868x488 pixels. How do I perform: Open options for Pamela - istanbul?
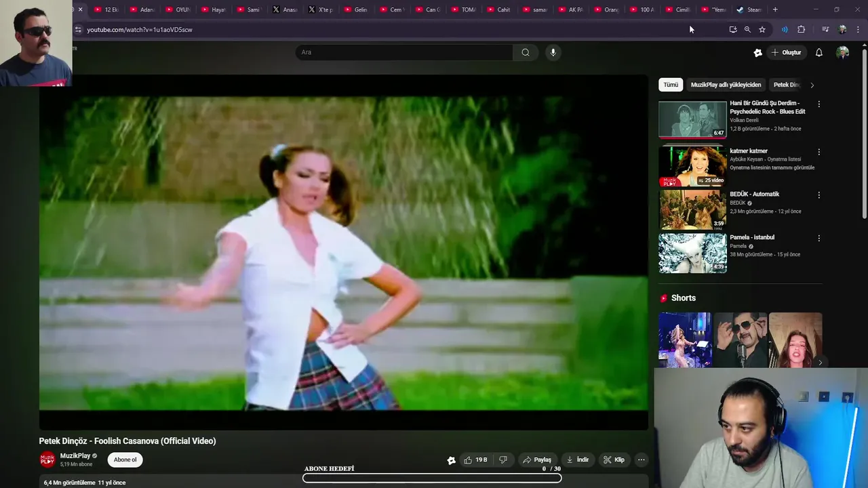tap(818, 239)
